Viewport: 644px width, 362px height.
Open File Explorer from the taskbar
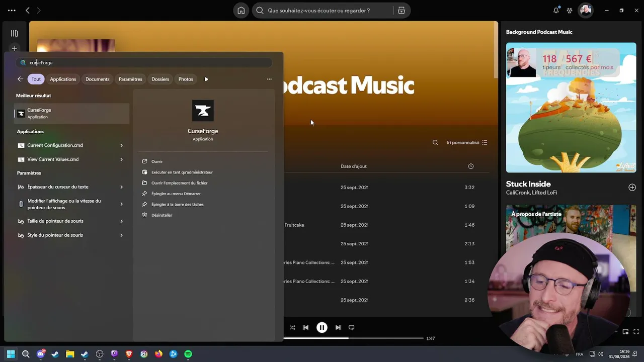coord(70,354)
